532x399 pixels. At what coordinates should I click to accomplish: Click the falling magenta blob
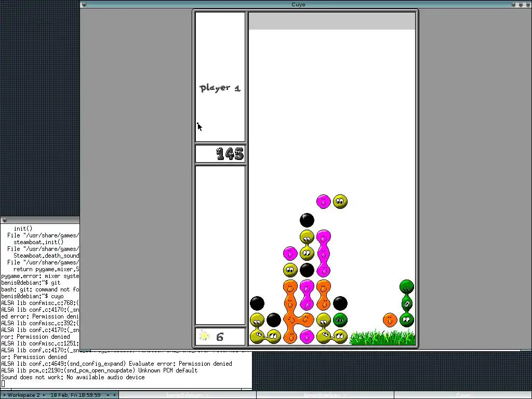pyautogui.click(x=323, y=202)
